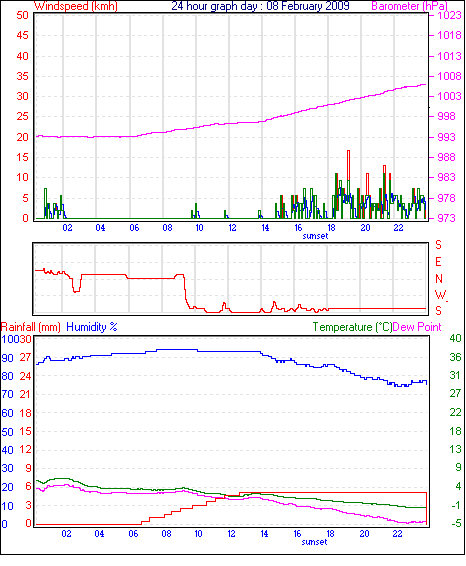Click the red '24' rainfall axis value
The height and width of the screenshot is (566, 466).
25,376
